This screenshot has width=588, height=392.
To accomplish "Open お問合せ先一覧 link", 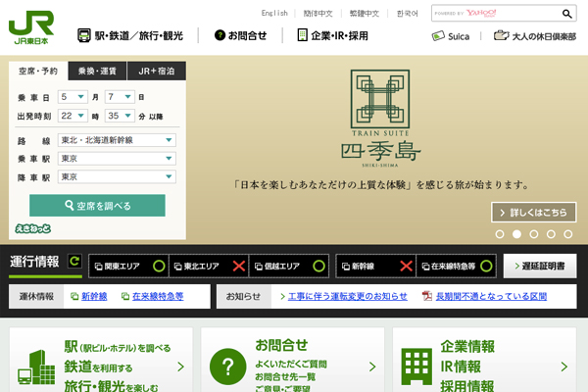I will 285,377.
